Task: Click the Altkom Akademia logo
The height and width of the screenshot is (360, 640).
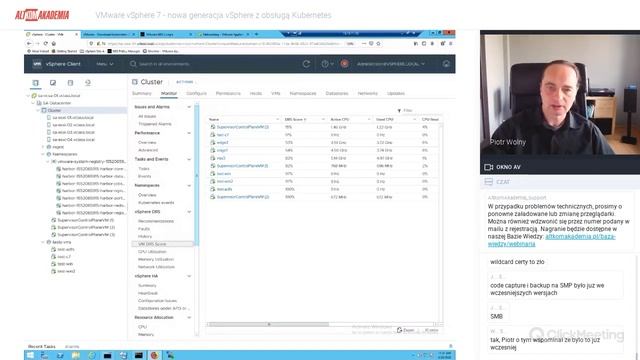Action: [x=42, y=15]
